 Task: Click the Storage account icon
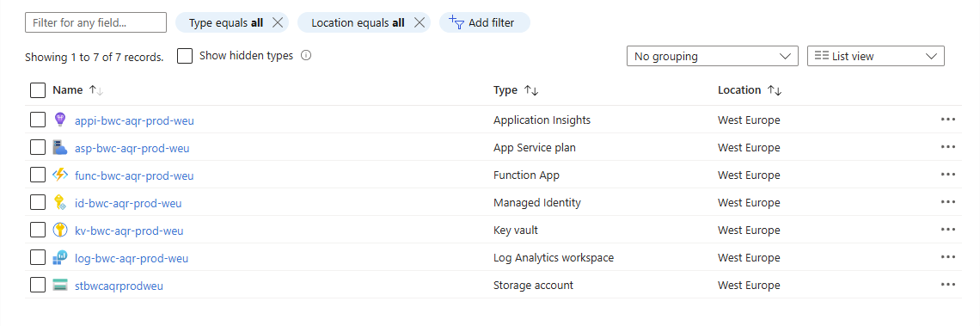60,286
